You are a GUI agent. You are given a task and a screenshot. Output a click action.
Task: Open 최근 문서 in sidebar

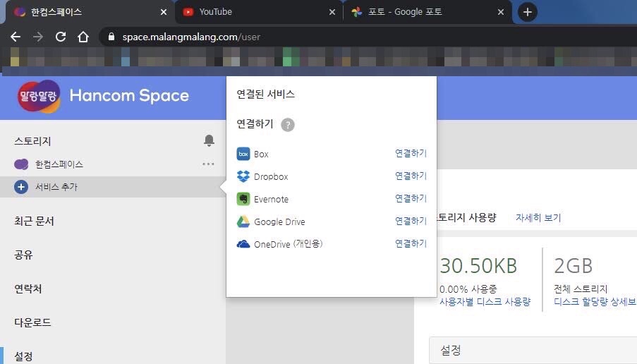pyautogui.click(x=34, y=221)
